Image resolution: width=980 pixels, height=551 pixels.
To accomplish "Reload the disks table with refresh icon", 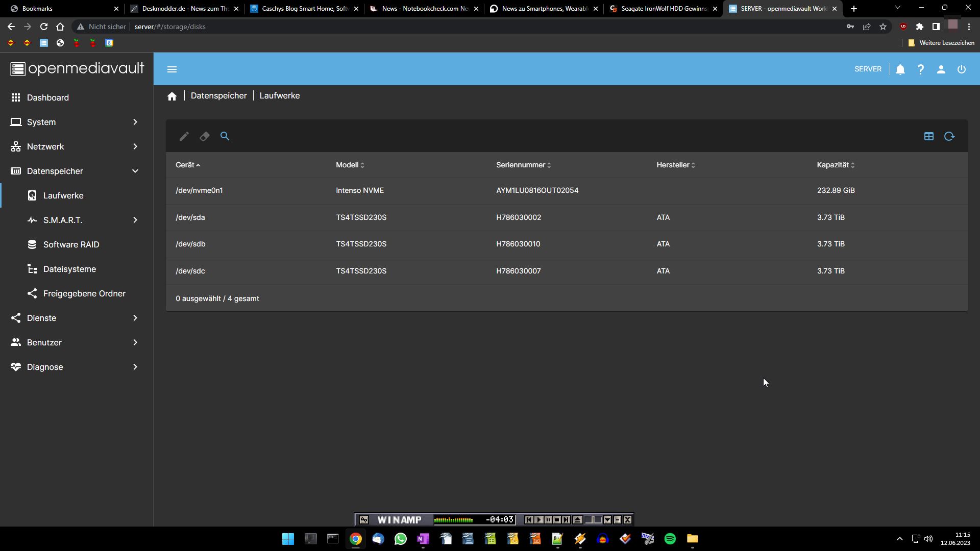I will [x=949, y=136].
